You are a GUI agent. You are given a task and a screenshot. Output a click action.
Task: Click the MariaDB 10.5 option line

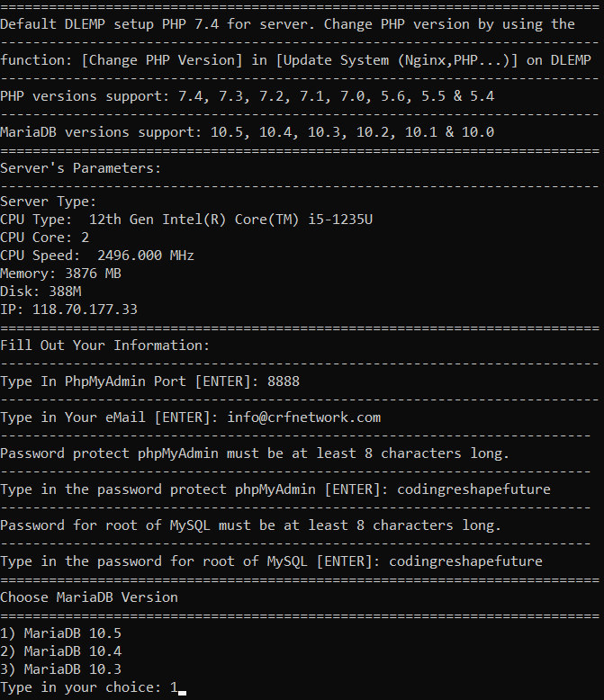point(60,633)
